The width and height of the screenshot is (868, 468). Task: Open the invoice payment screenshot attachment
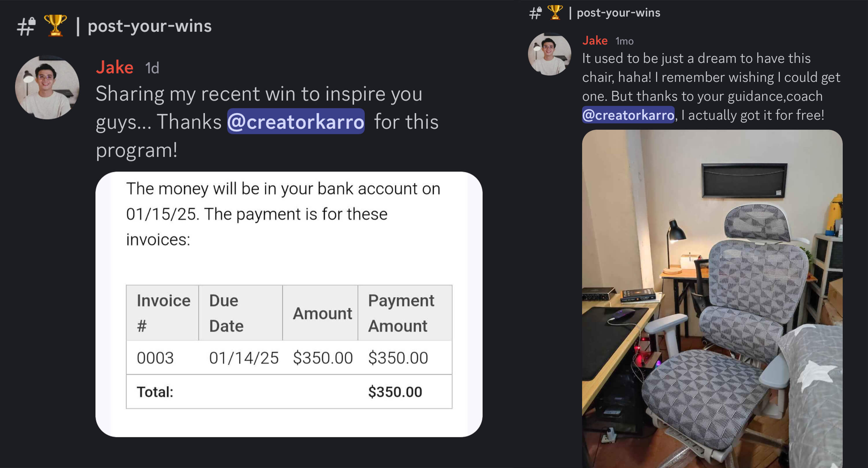(x=289, y=304)
